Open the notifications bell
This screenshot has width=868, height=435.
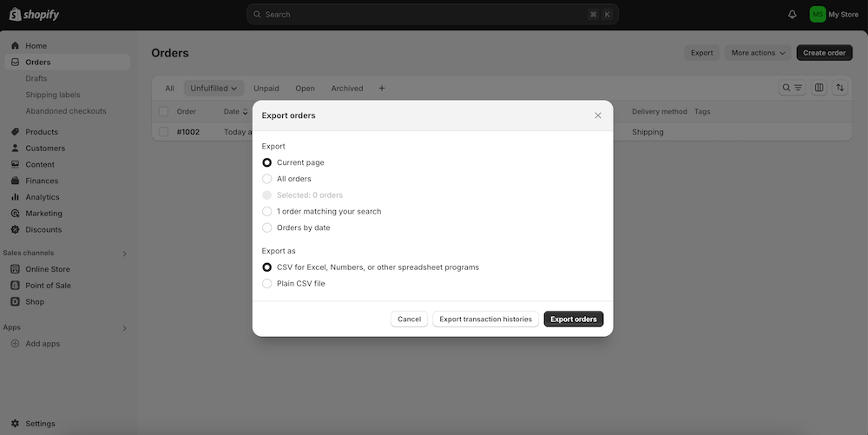[x=792, y=15]
